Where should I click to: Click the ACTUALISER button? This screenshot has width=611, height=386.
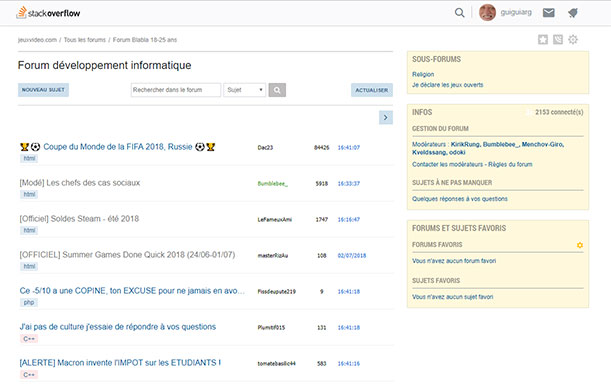click(372, 90)
